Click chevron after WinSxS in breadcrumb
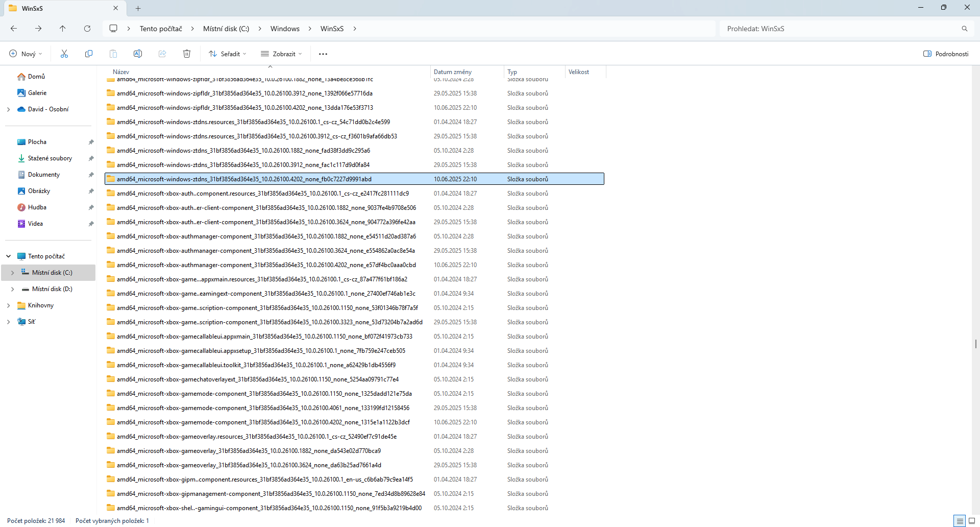This screenshot has width=980, height=527. coord(355,29)
